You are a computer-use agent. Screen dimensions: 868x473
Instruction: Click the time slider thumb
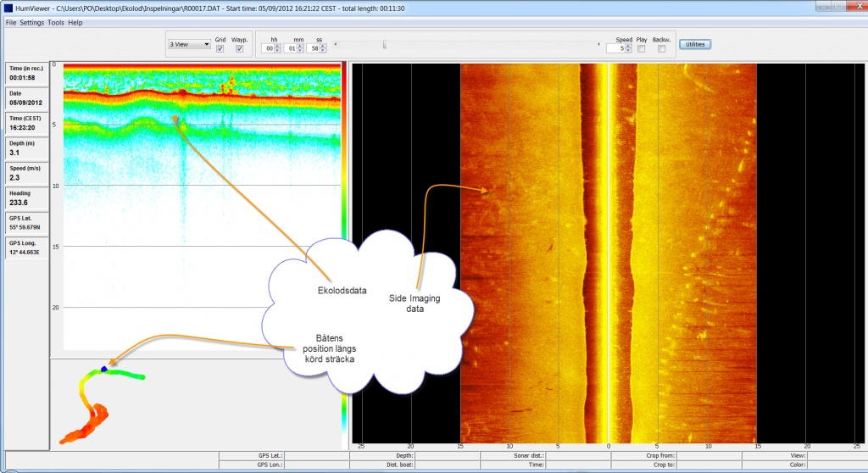tap(384, 44)
